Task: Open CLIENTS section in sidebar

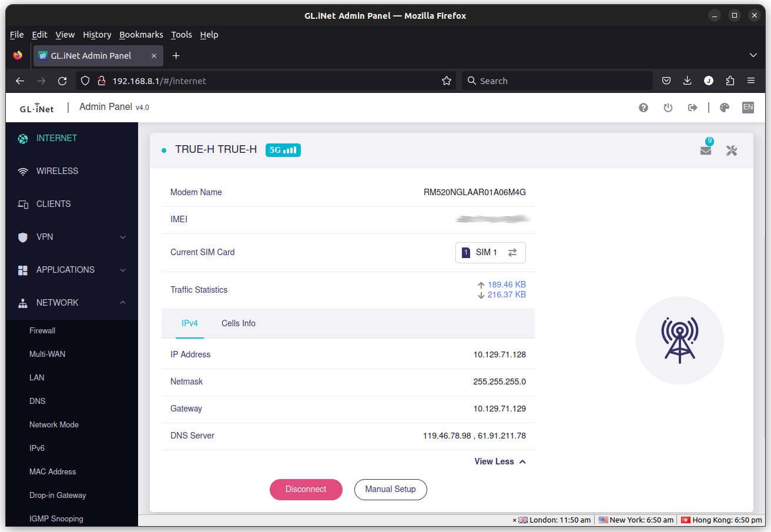Action: [x=72, y=204]
